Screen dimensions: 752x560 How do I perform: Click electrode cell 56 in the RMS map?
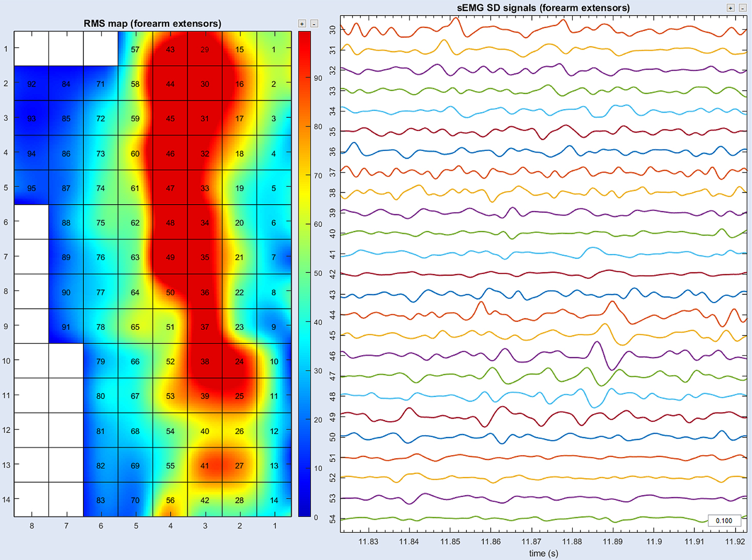pyautogui.click(x=170, y=500)
